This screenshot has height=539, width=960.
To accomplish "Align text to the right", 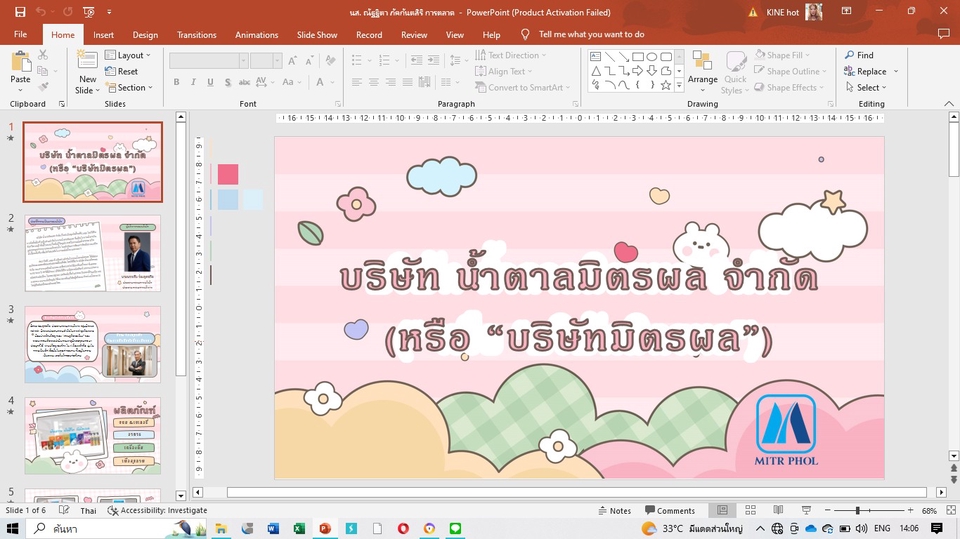I will tap(391, 82).
